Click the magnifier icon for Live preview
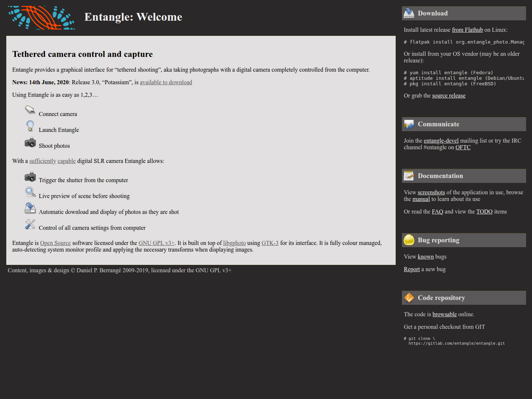532x399 pixels. (x=30, y=192)
